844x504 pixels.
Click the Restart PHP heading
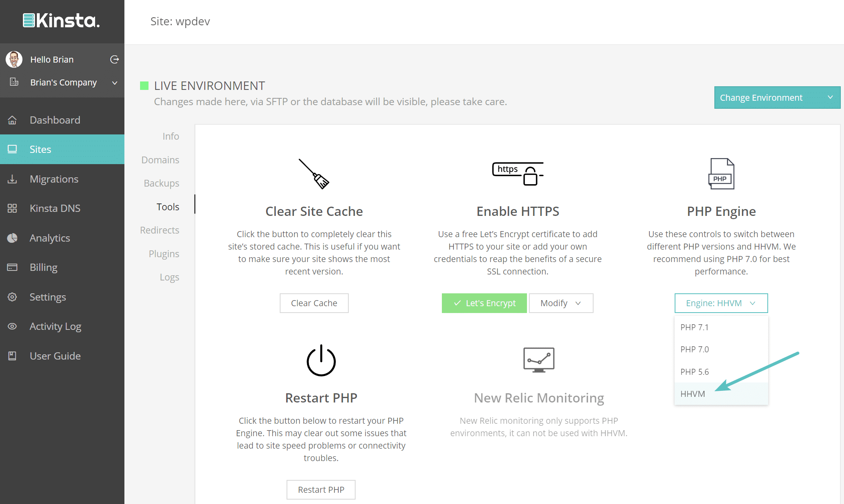[x=321, y=398]
